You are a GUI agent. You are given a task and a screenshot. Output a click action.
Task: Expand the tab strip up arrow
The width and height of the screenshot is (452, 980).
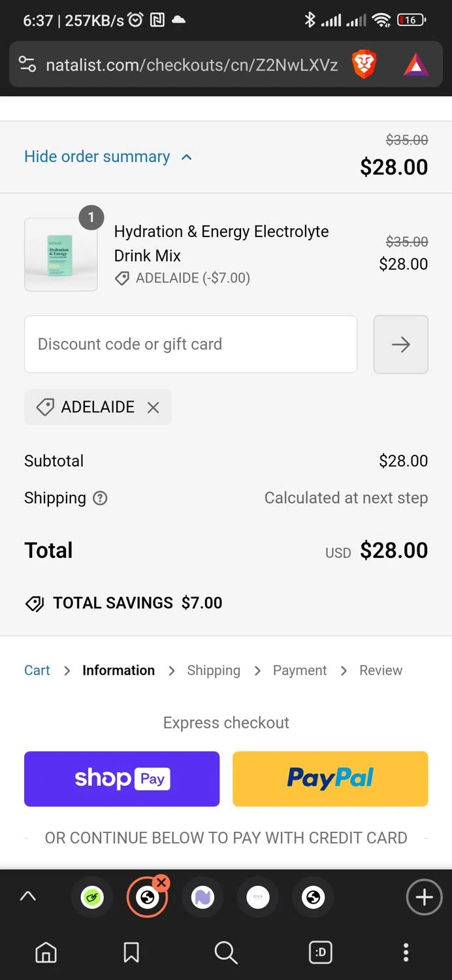[28, 897]
